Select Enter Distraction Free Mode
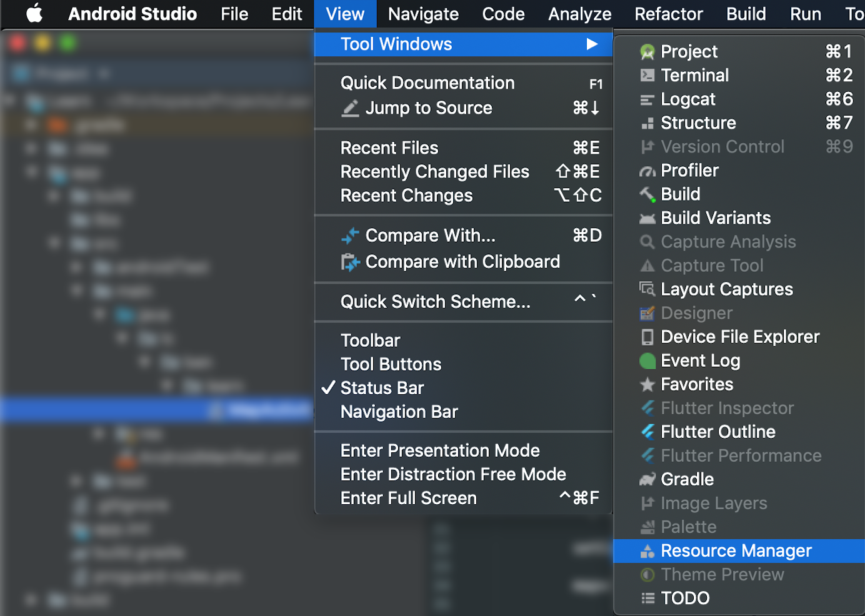This screenshot has height=616, width=865. click(463, 474)
